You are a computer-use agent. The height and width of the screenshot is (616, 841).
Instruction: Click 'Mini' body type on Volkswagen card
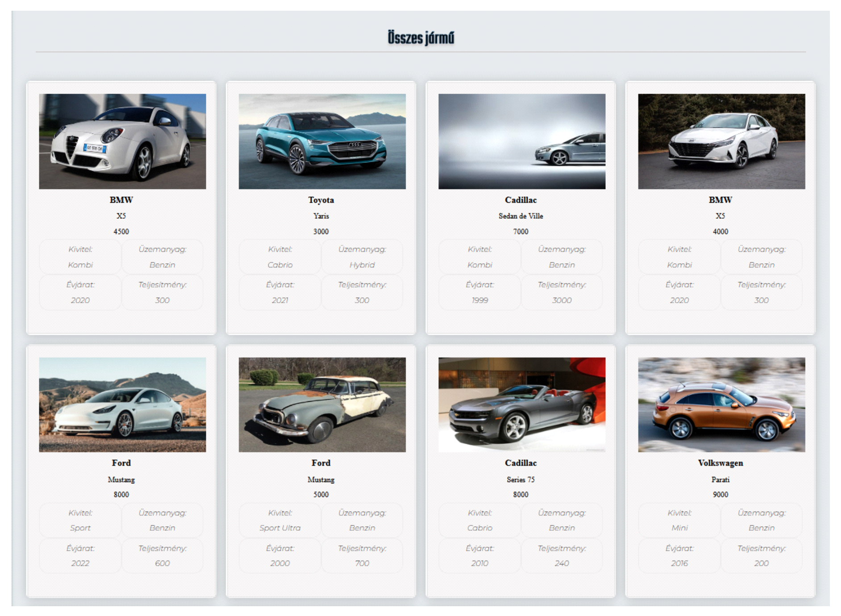pyautogui.click(x=679, y=528)
